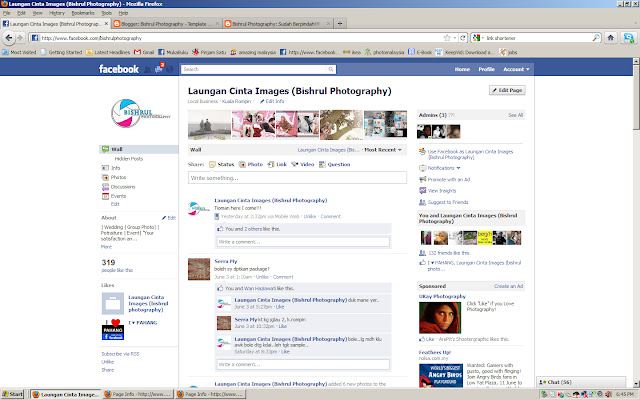The height and width of the screenshot is (400, 640).
Task: Open Angry Birds sponsored ad image
Action: pos(441,376)
